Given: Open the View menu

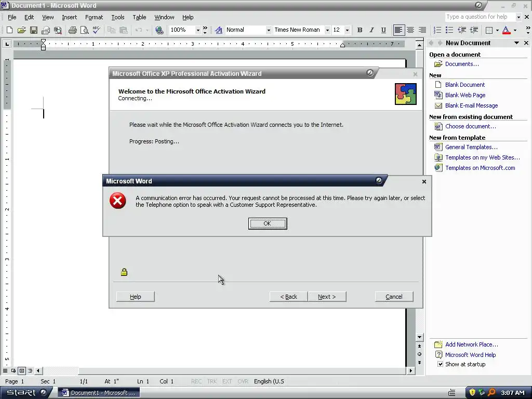Looking at the screenshot, I should click(x=48, y=17).
